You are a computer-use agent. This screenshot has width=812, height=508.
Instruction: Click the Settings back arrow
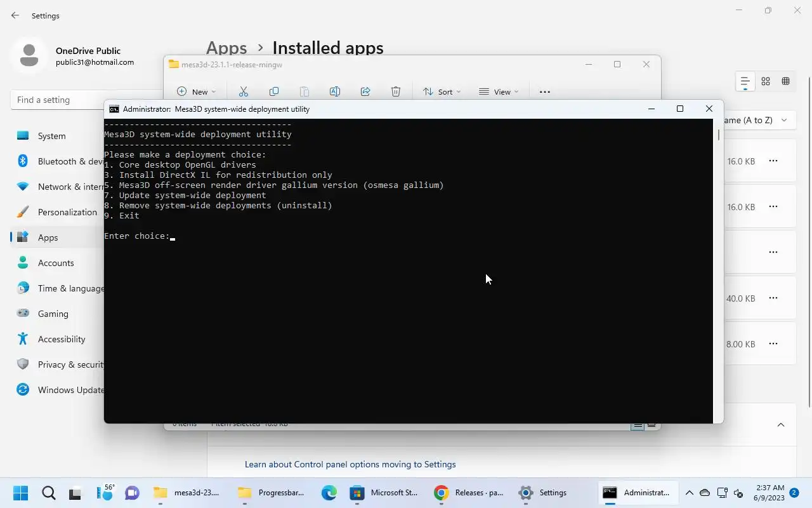pos(15,15)
